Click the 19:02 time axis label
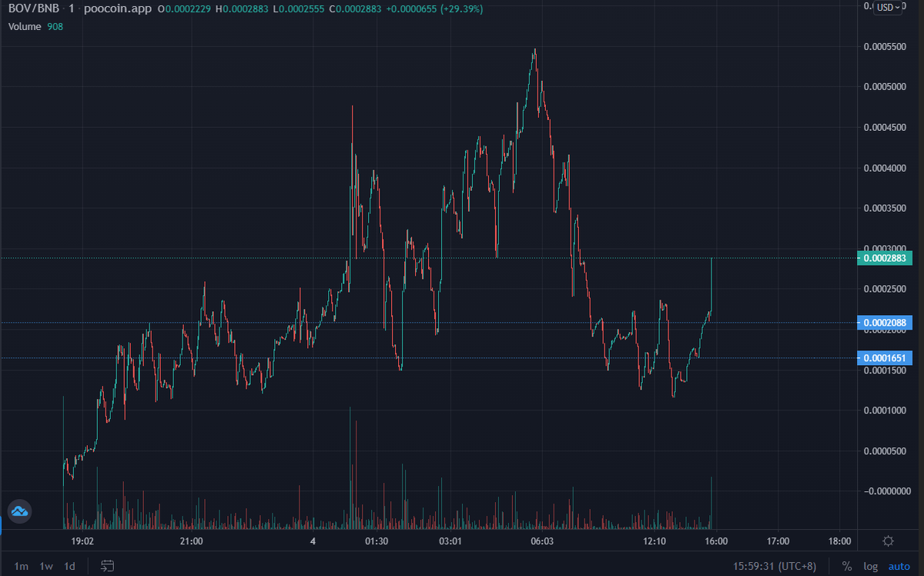Image resolution: width=924 pixels, height=576 pixels. click(x=81, y=541)
